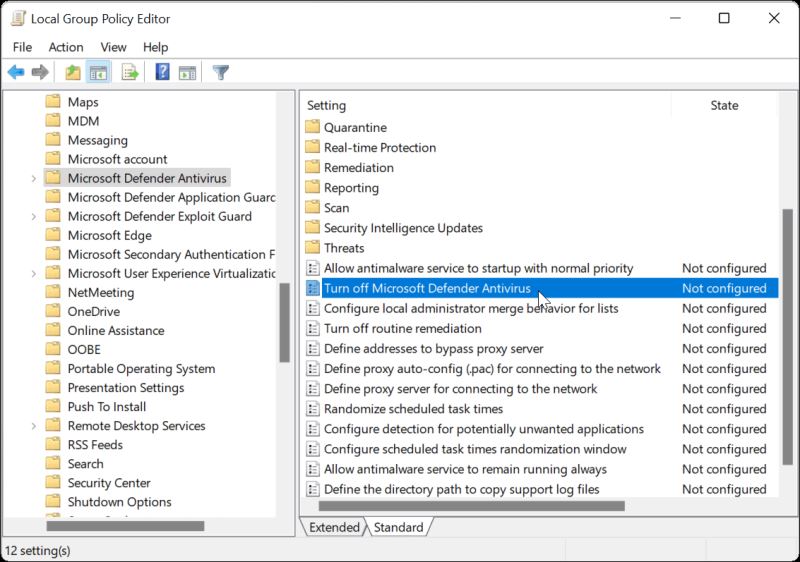Select OneDrive in the tree pane
Screen dimensions: 800x562
[x=93, y=311]
